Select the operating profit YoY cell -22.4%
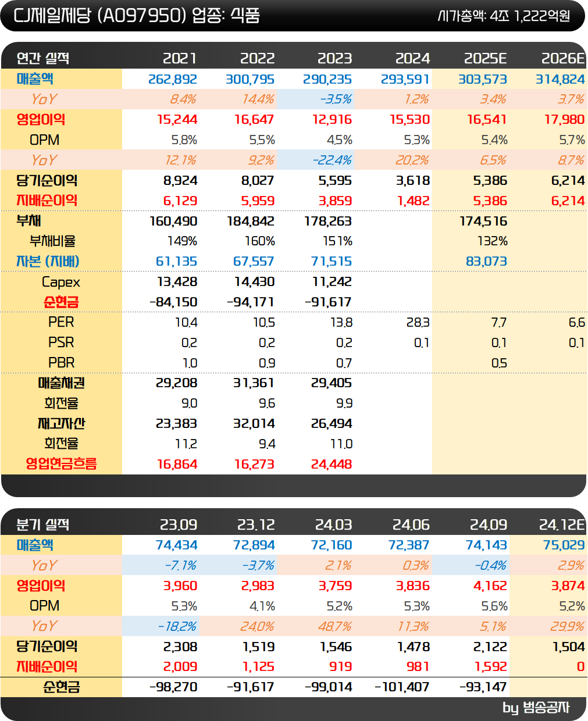This screenshot has width=588, height=721. point(332,160)
